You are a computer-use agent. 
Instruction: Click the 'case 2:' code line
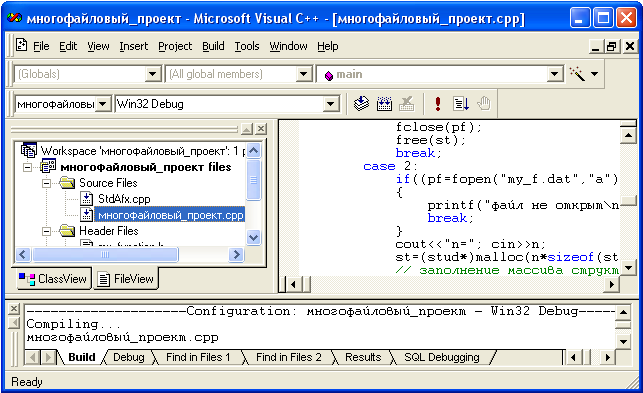tap(390, 166)
